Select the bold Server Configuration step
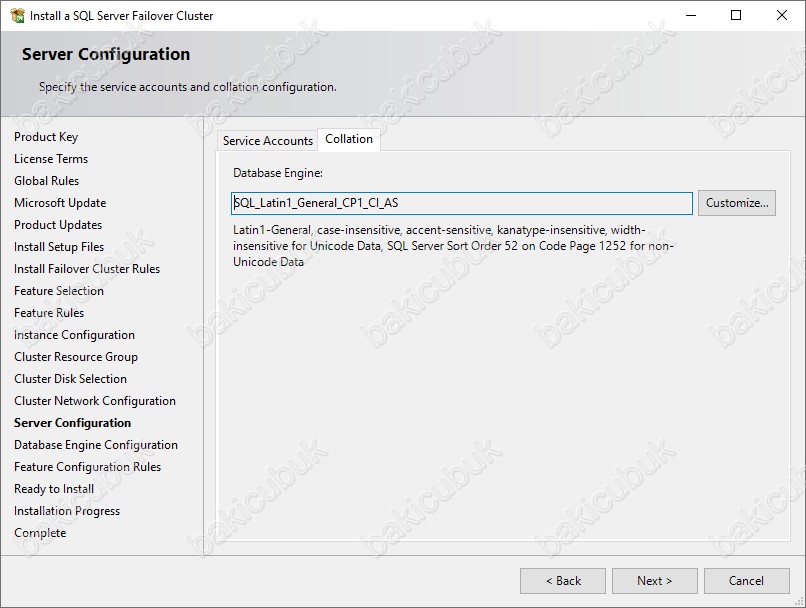The image size is (806, 608). coord(72,423)
